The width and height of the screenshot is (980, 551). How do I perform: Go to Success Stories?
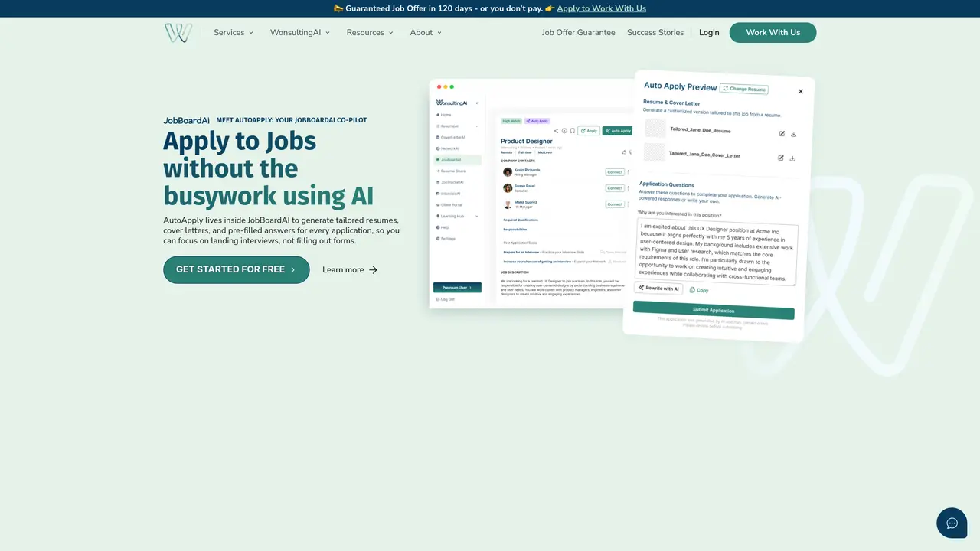655,33
